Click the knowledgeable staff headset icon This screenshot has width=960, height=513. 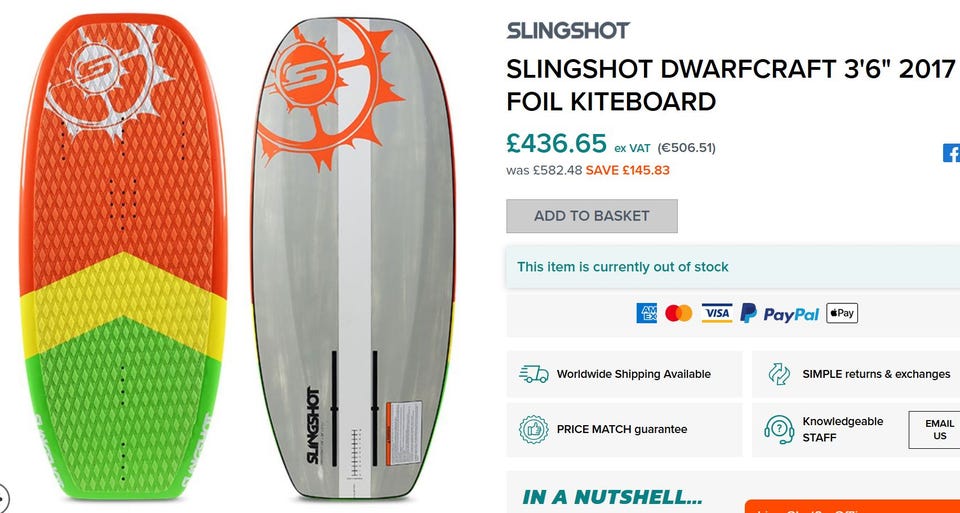779,429
